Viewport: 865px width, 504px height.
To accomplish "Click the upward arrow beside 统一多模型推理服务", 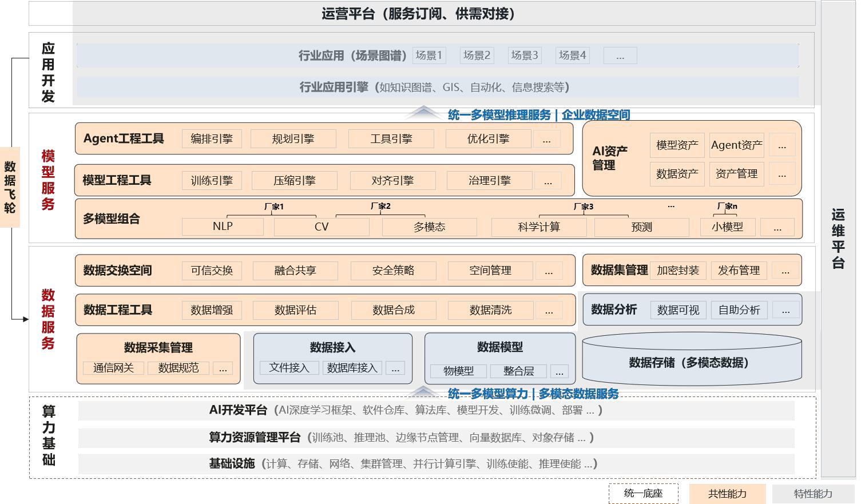I will pyautogui.click(x=423, y=112).
